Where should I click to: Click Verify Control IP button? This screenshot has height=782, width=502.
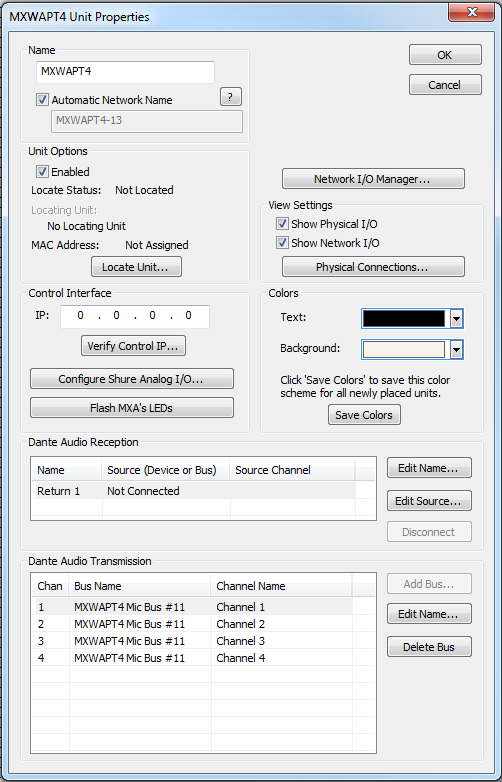pyautogui.click(x=133, y=346)
